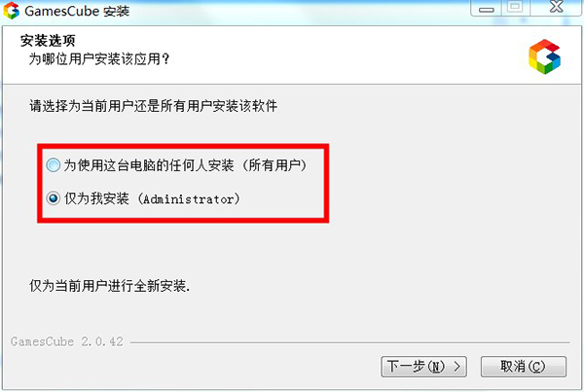Click the GamesCube logo in header
Screen dimensions: 584x392
point(544,56)
